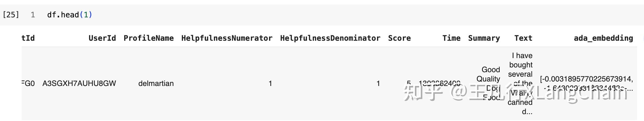The height and width of the screenshot is (121, 644).
Task: Click the HelpfulnessDenominator value 1 cell
Action: click(378, 83)
